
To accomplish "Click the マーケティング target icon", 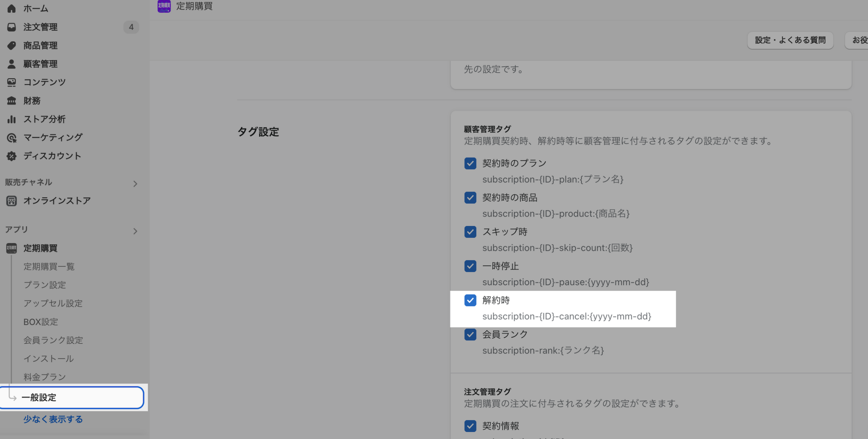I will click(x=11, y=137).
